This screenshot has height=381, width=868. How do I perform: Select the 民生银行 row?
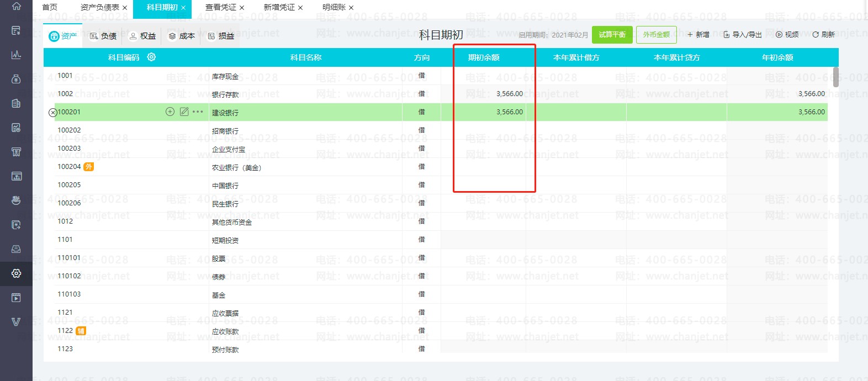436,203
